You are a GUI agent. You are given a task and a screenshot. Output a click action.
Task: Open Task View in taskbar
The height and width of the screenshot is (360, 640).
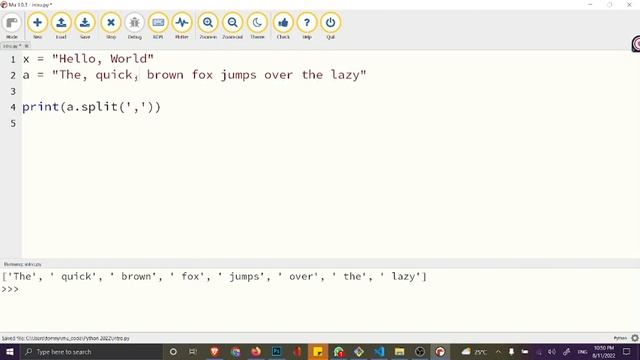coord(193,352)
